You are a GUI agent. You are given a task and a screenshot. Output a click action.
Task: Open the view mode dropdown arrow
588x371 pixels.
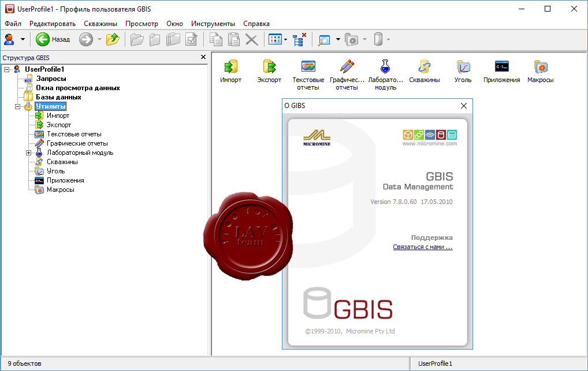tap(286, 39)
